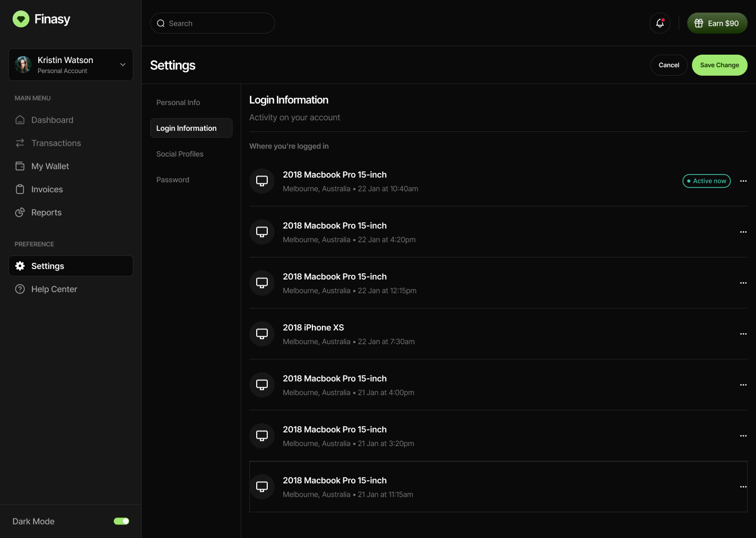The image size is (756, 538).
Task: Expand Kristin Watson account chevron
Action: (123, 65)
